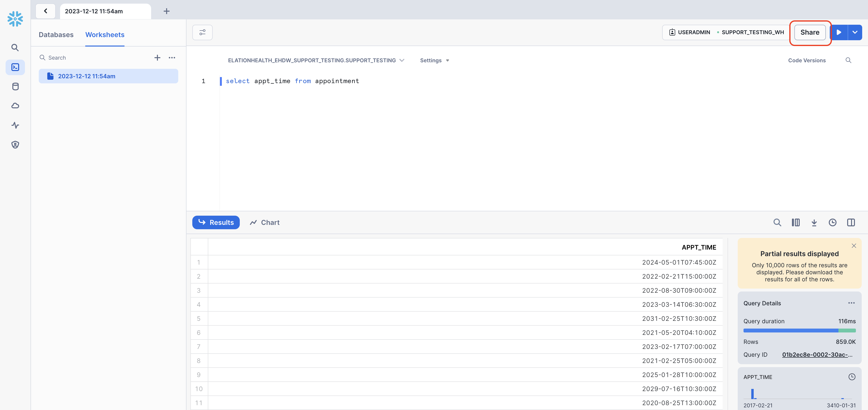Open the filters icon above the editor
868x410 pixels.
[202, 32]
